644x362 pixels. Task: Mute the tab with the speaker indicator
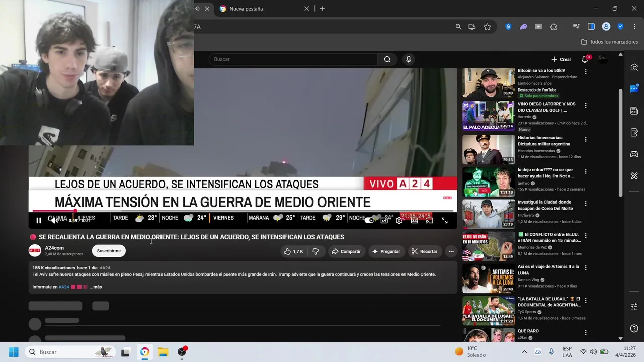click(197, 9)
